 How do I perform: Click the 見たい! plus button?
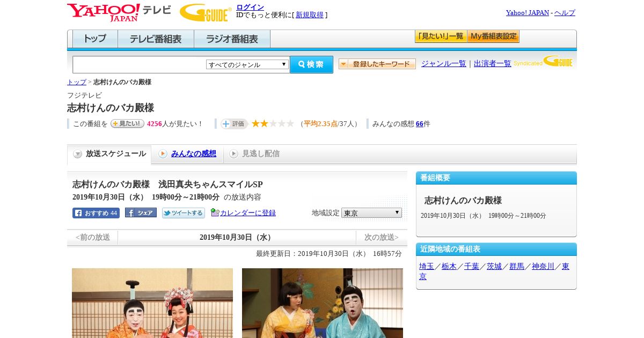[127, 123]
